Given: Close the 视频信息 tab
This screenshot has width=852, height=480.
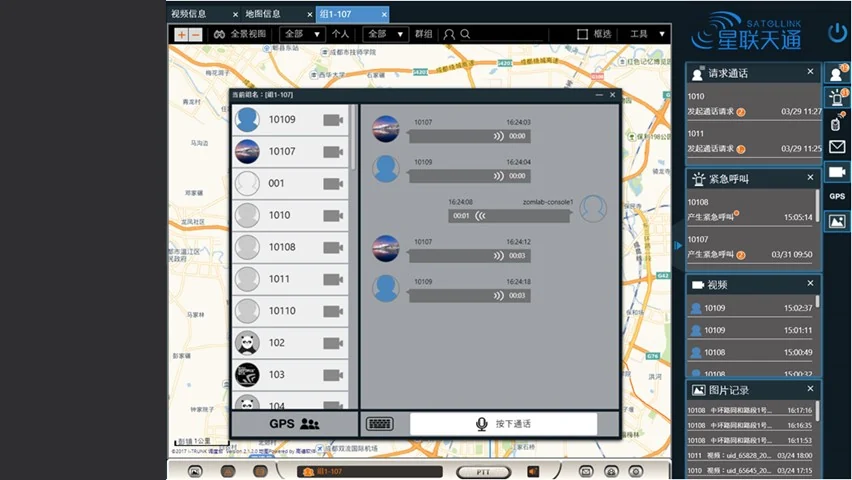Looking at the screenshot, I should (235, 15).
